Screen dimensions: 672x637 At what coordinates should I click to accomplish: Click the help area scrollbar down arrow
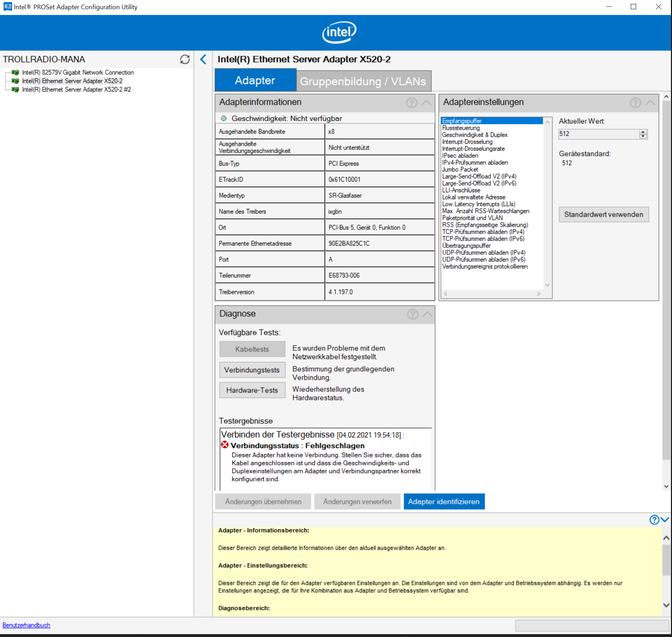(x=666, y=605)
